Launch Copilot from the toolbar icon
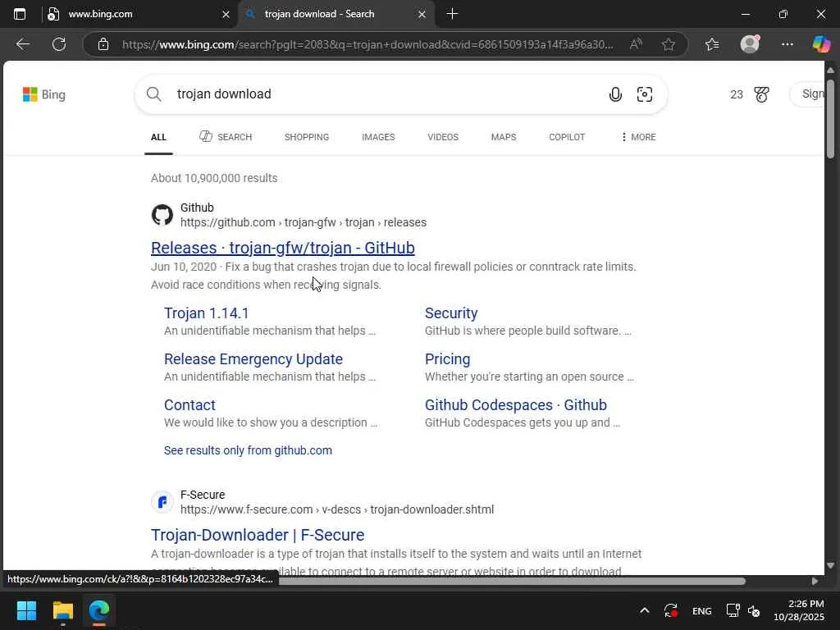This screenshot has height=630, width=840. tap(821, 44)
